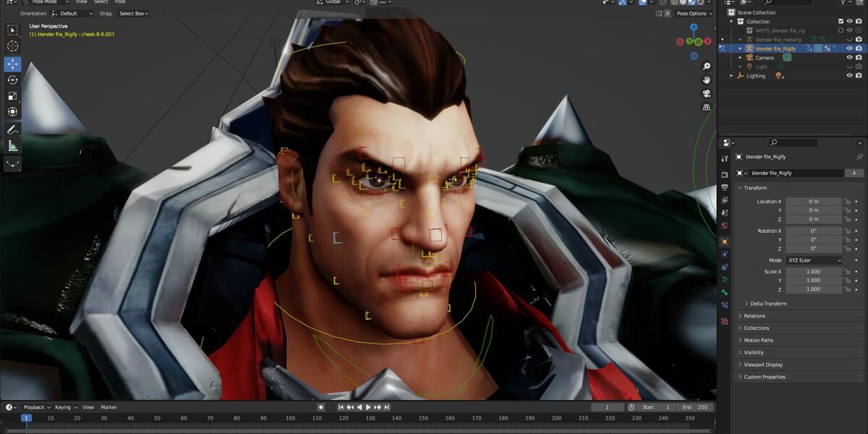The height and width of the screenshot is (434, 868).
Task: Open the Physics properties tab
Action: (x=725, y=255)
